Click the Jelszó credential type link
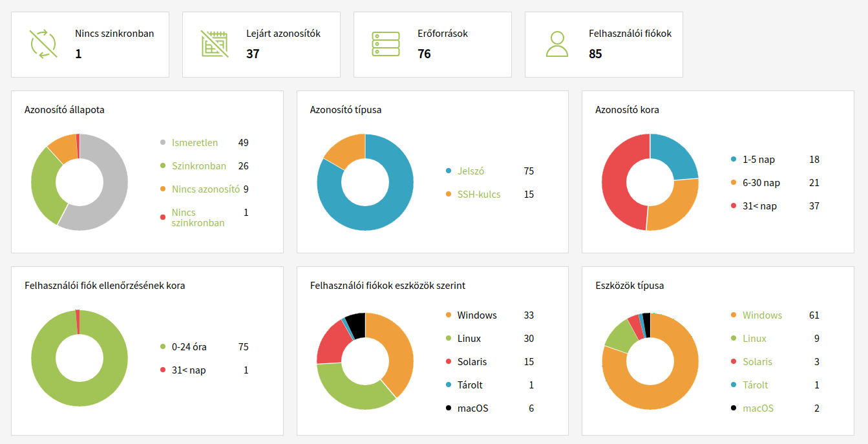 tap(471, 171)
